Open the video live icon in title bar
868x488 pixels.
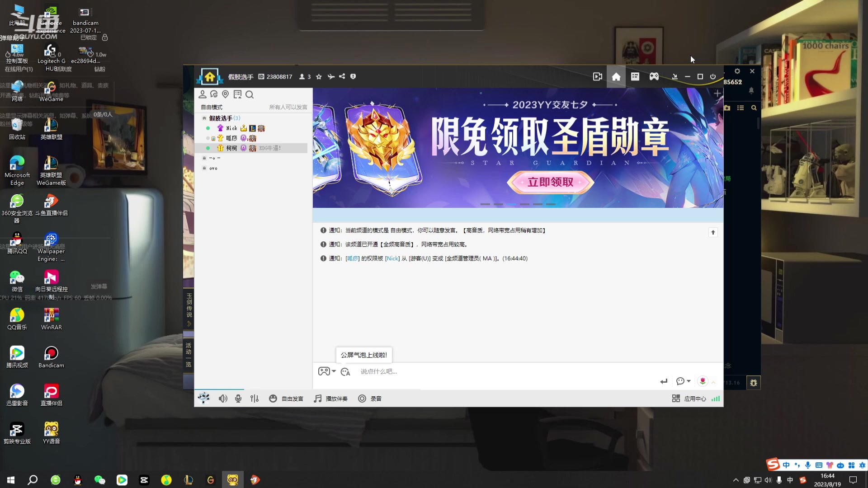[597, 77]
